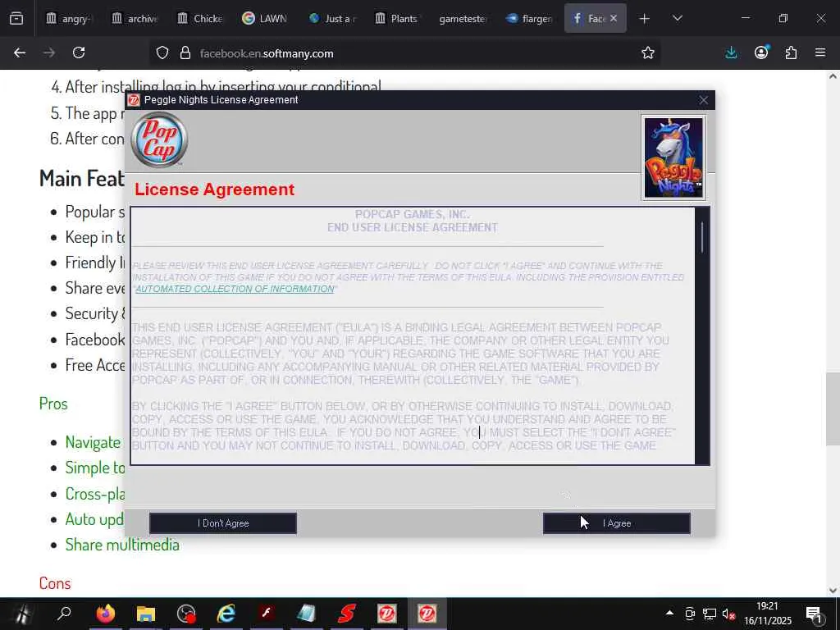This screenshot has width=840, height=630.
Task: Switch to the gametester browser tab
Action: pos(463,18)
